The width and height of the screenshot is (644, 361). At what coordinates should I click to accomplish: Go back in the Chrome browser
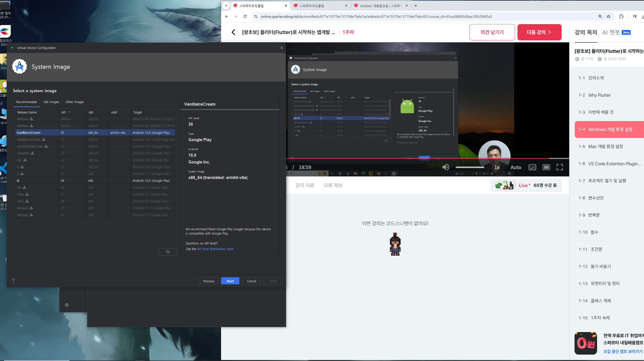pyautogui.click(x=227, y=17)
